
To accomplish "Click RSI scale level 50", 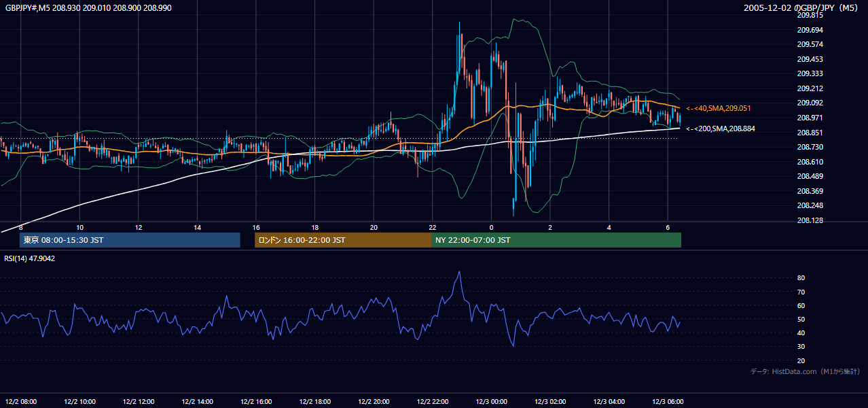I will 801,319.
